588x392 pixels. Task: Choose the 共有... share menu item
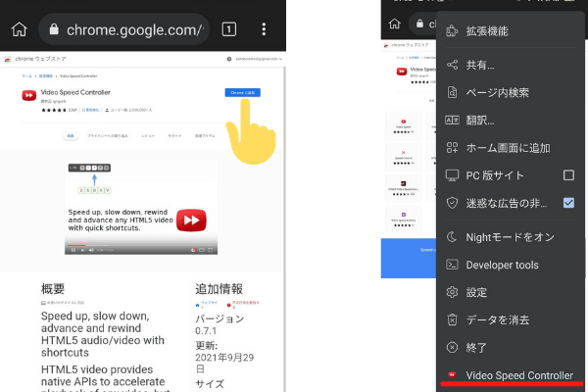point(510,65)
